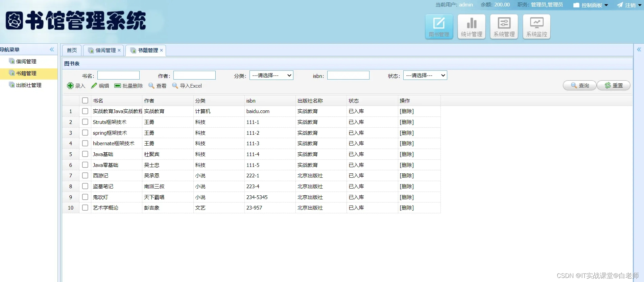
Task: Focus the 书名 search input field
Action: pos(118,75)
